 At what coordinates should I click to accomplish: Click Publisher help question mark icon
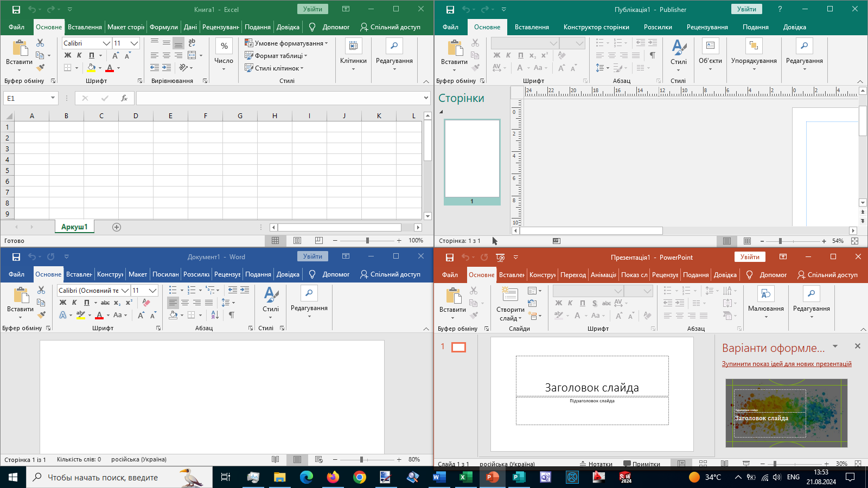(780, 9)
